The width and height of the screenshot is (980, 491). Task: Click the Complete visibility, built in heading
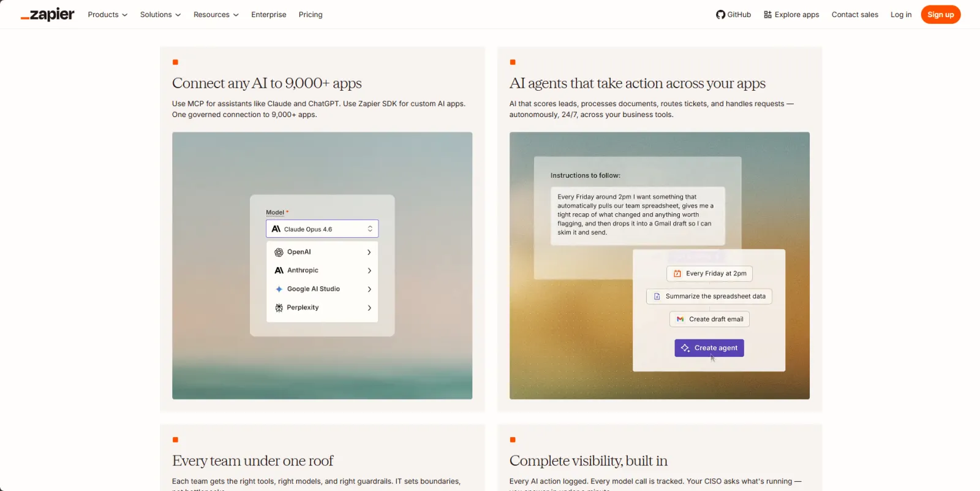[x=589, y=460]
